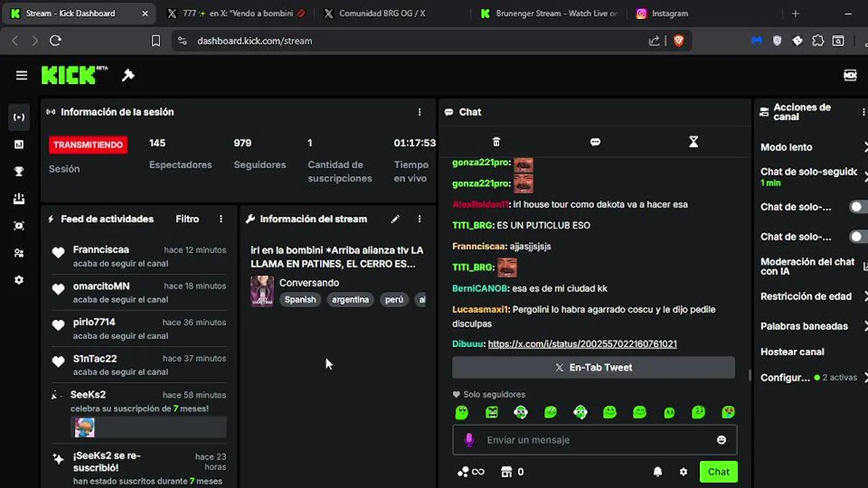
Task: Switch to the 777 en X browser tab
Action: 236,14
